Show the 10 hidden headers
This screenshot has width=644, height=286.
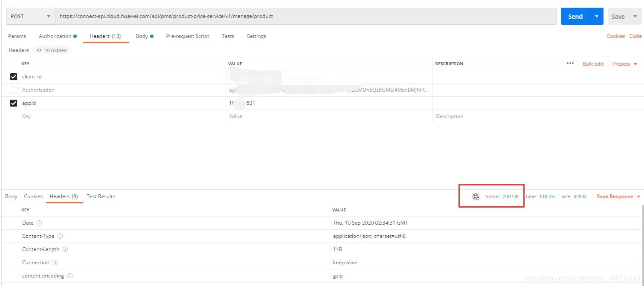[52, 50]
